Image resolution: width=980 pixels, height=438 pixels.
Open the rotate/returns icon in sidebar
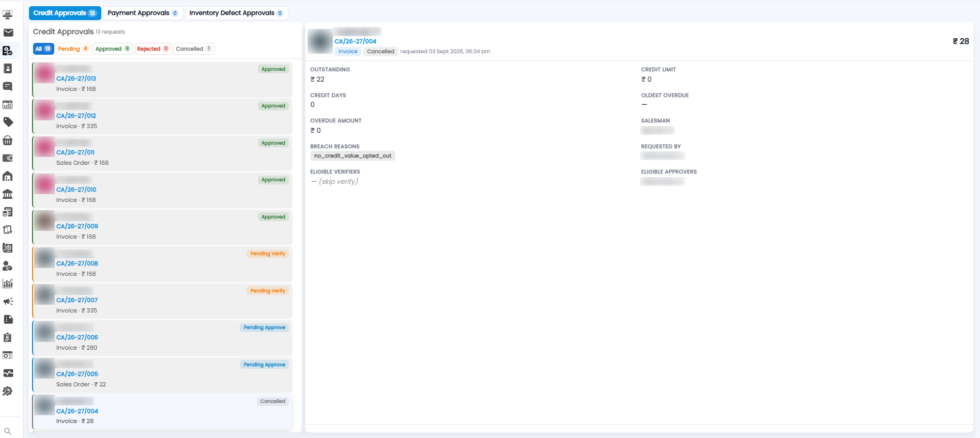click(x=8, y=230)
